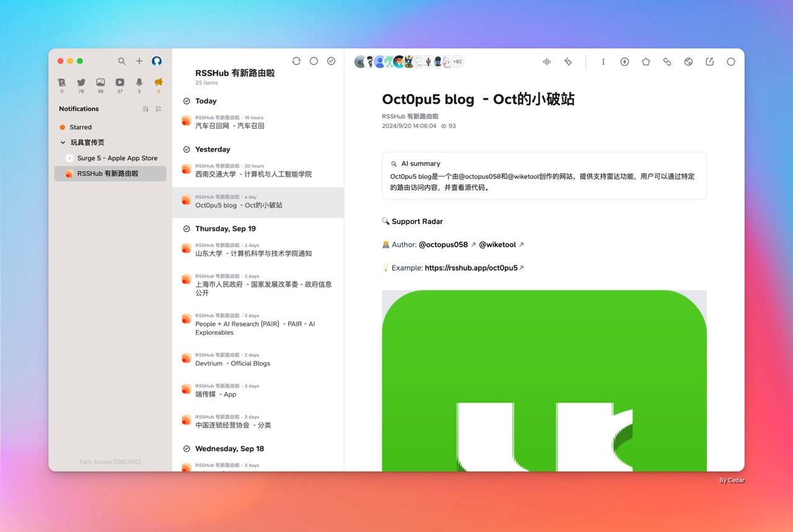
Task: Open the 汽车召回网 - 汽车召回 entry
Action: [x=258, y=122]
